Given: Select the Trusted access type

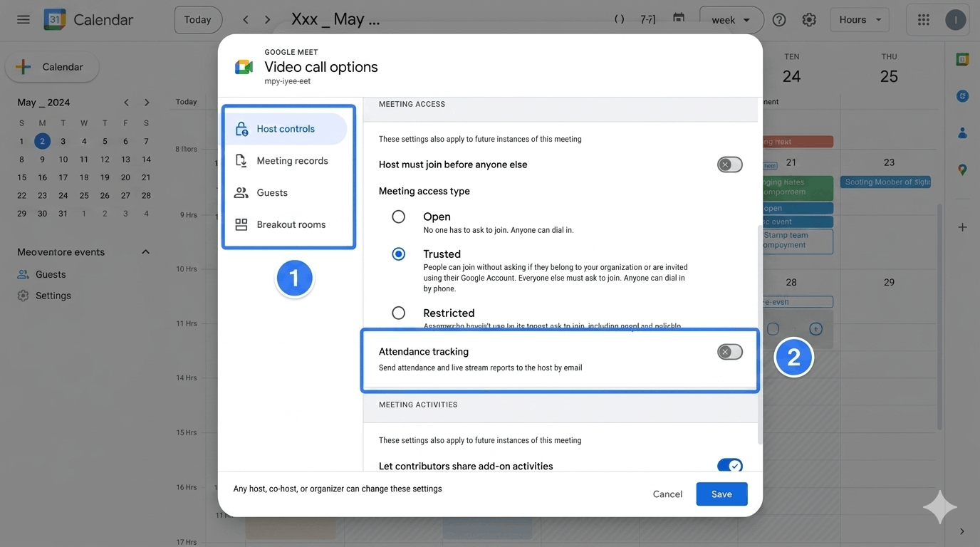Looking at the screenshot, I should (x=399, y=254).
